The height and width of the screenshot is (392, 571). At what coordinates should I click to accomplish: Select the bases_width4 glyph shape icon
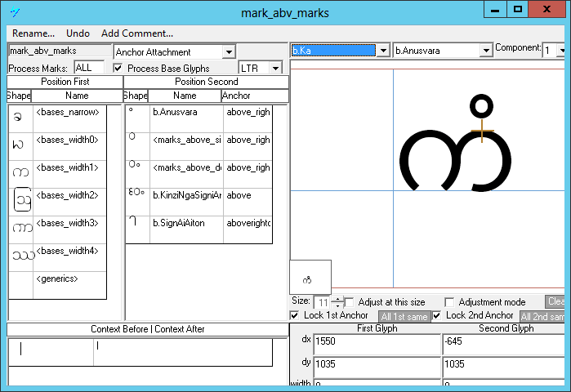tap(24, 256)
